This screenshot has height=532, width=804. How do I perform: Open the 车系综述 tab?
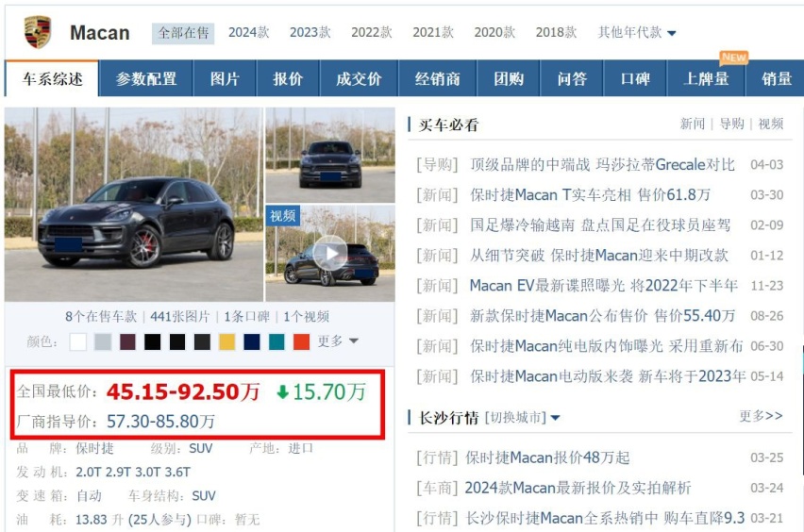(52, 78)
